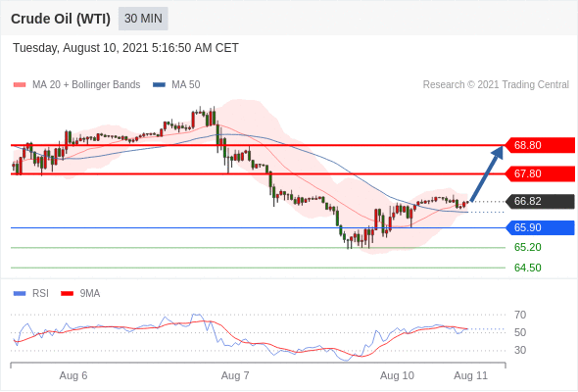Click the black 66.82 current price tag
578x392 pixels.
coord(540,201)
